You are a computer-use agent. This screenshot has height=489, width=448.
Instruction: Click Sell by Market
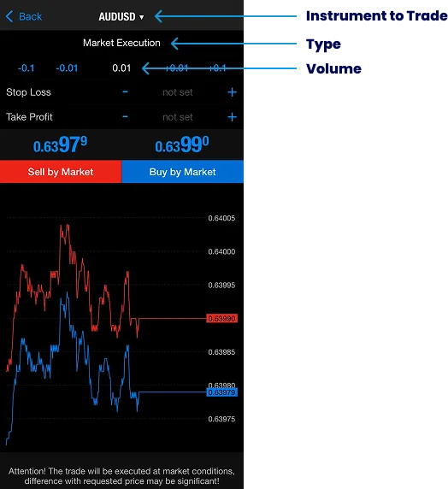pos(61,172)
